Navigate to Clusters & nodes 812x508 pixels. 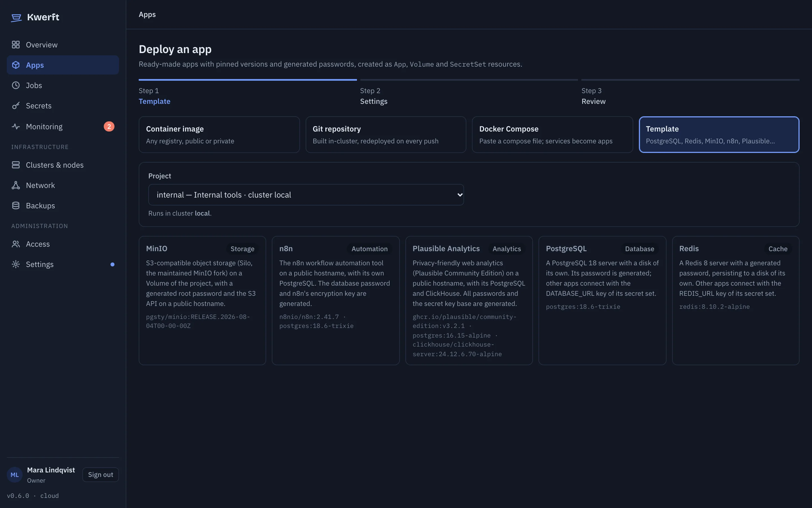pos(63,165)
